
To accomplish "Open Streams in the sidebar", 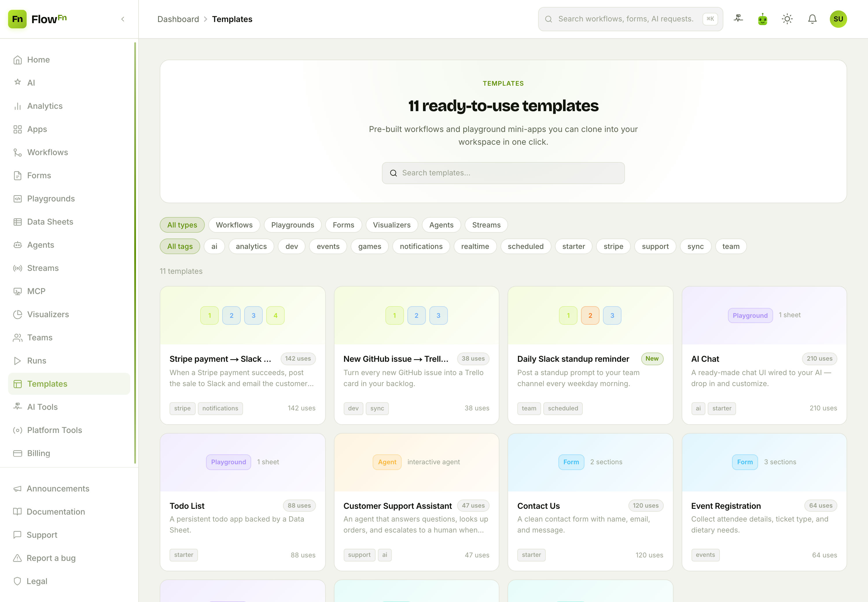I will (69, 268).
